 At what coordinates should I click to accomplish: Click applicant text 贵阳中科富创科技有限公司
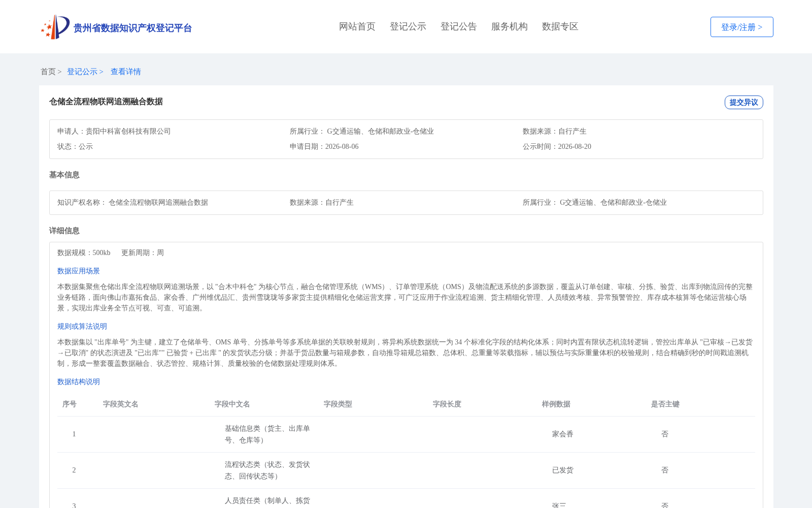point(128,131)
